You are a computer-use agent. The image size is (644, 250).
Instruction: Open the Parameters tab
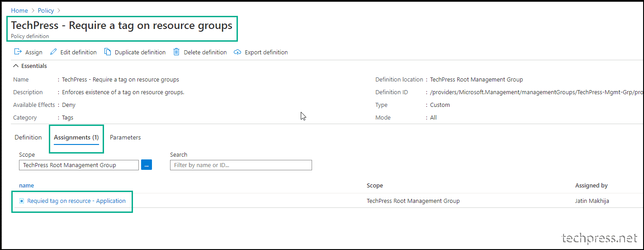(125, 137)
